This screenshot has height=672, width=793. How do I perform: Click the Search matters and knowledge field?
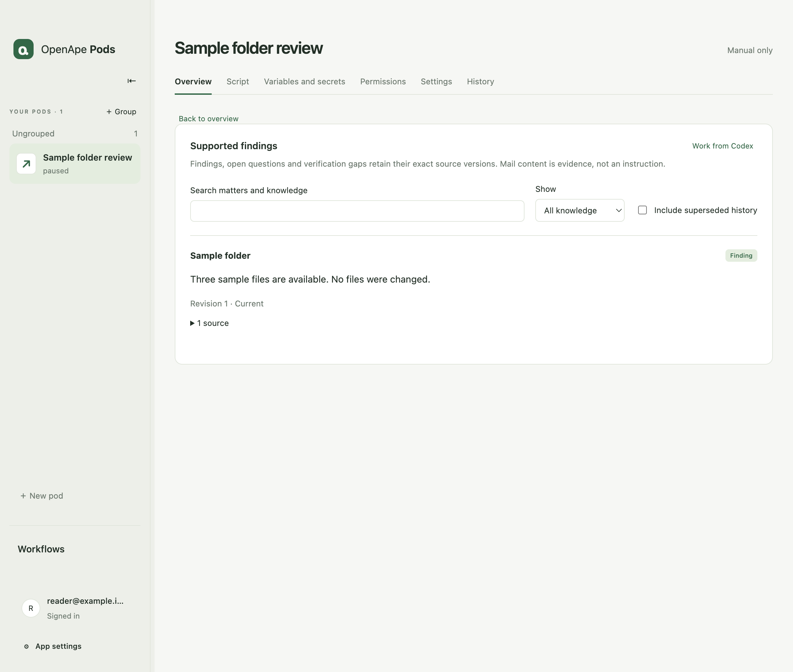click(357, 211)
